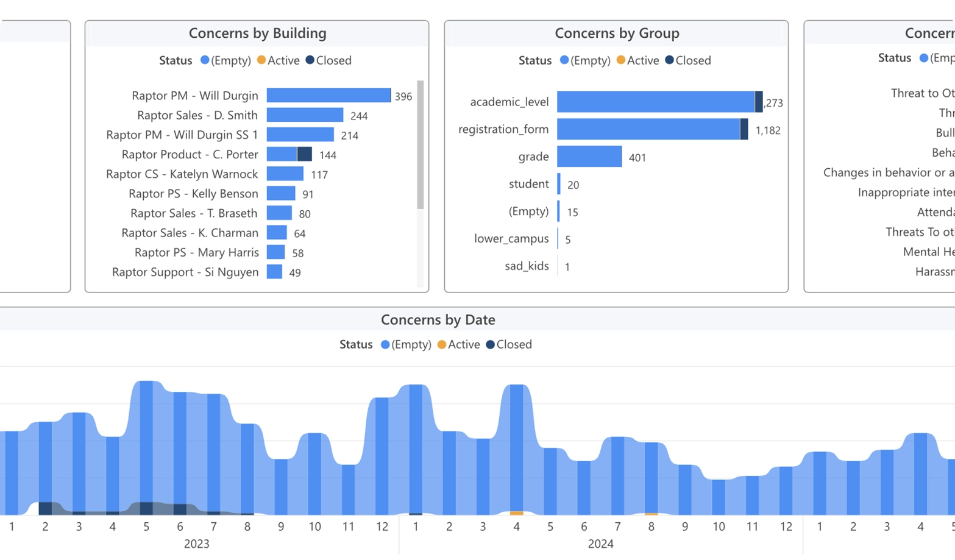Image resolution: width=955 pixels, height=560 pixels.
Task: Select the Raptor PM - Will Durgin bar
Action: click(x=328, y=96)
